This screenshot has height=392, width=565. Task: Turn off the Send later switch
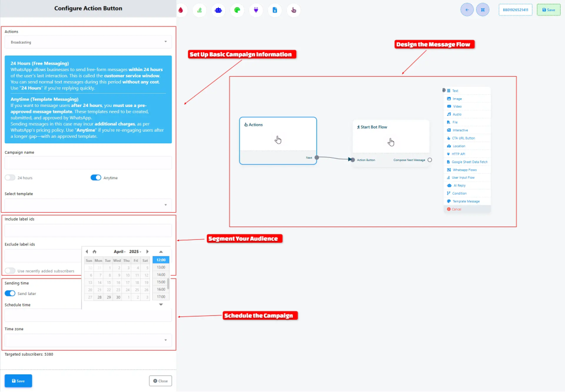(x=10, y=293)
